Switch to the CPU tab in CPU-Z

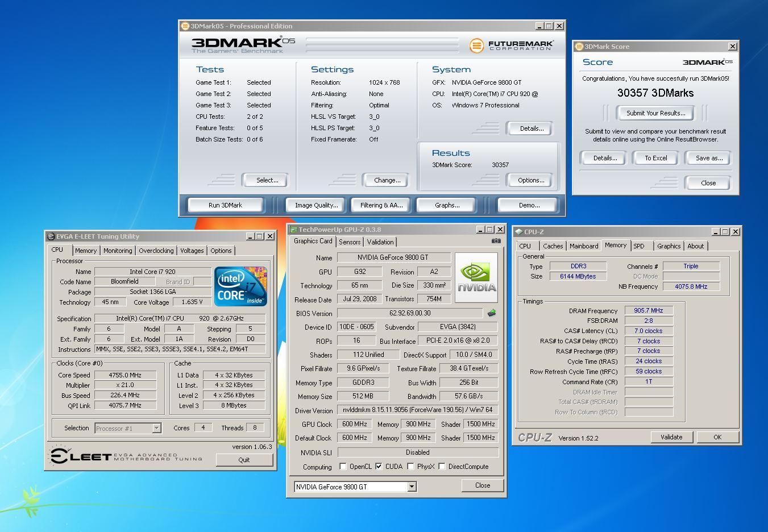tap(525, 246)
